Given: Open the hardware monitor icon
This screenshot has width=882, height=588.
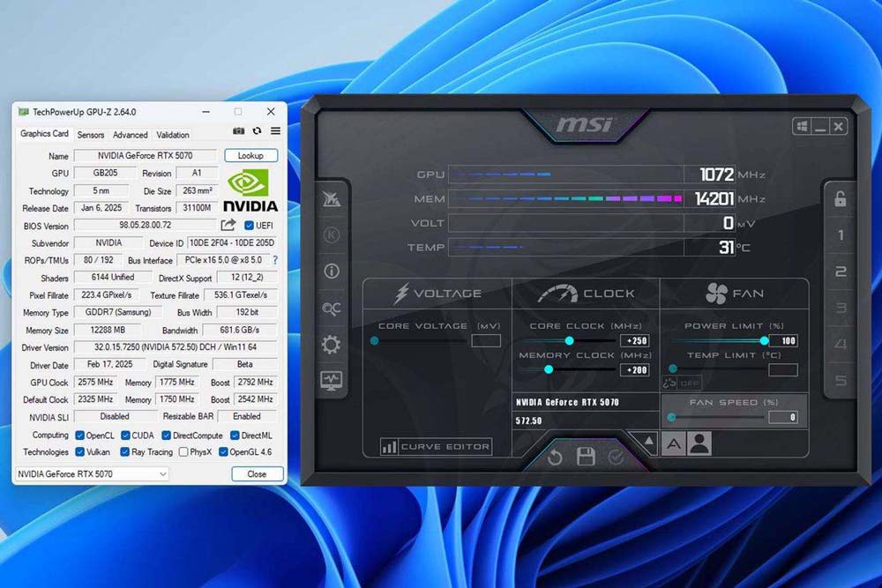Looking at the screenshot, I should (x=332, y=380).
